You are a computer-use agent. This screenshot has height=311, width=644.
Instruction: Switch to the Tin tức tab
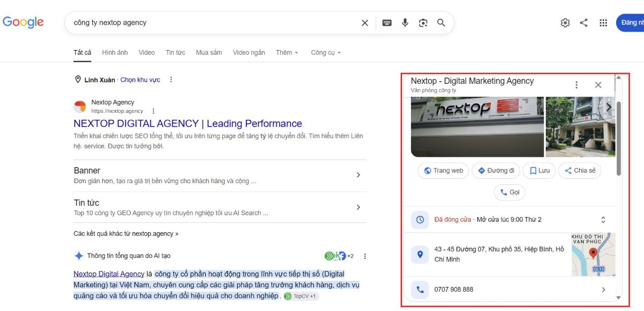pos(175,53)
